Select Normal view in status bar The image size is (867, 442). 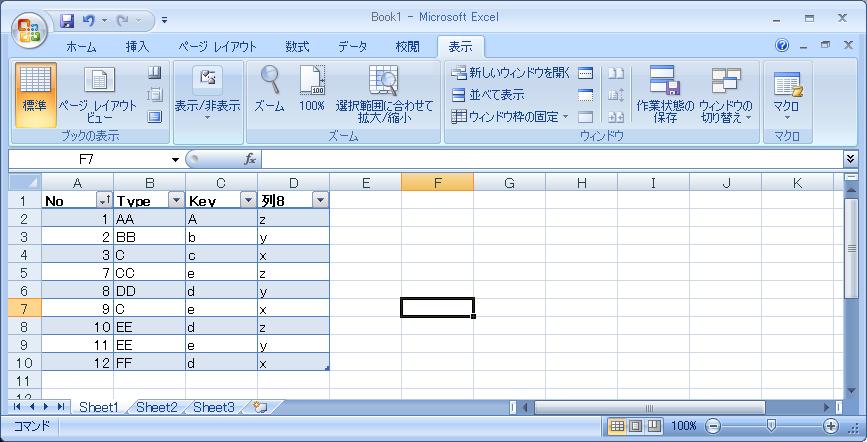pyautogui.click(x=617, y=426)
